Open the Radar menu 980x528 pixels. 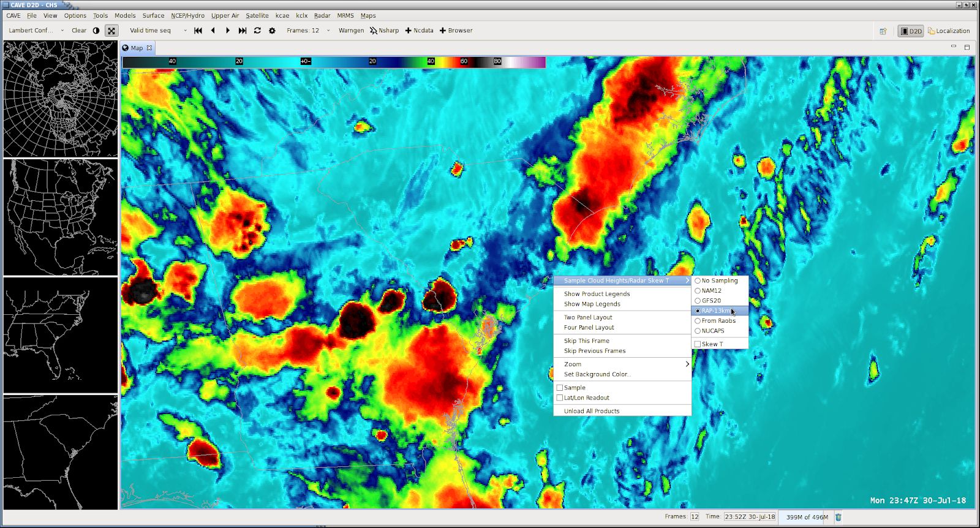322,15
